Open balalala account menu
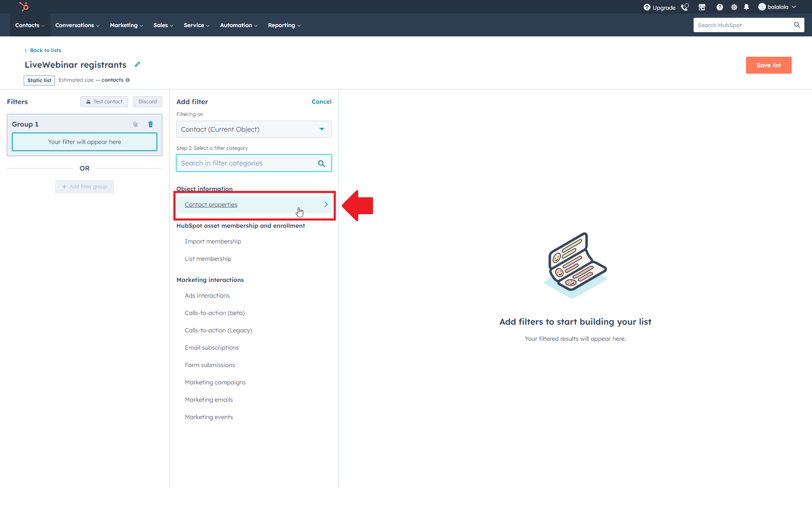The height and width of the screenshot is (508, 812). pyautogui.click(x=777, y=7)
